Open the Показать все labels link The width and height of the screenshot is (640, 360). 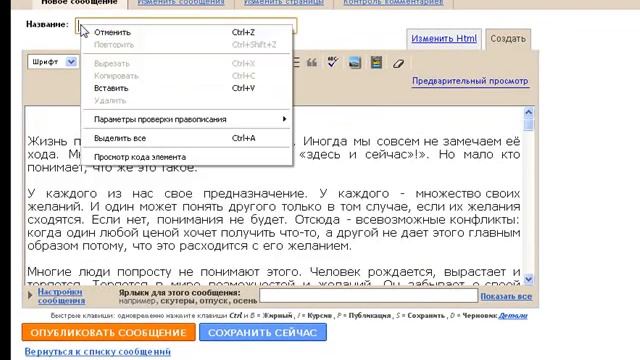pos(506,297)
